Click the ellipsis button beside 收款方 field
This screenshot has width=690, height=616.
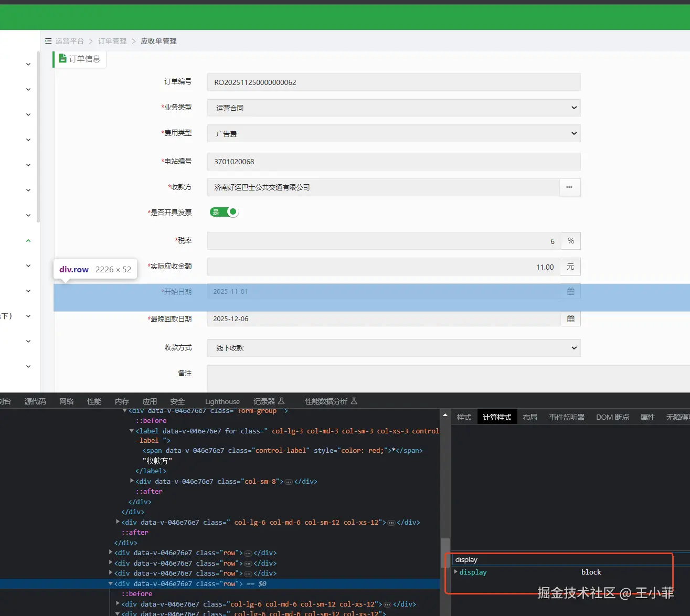569,187
